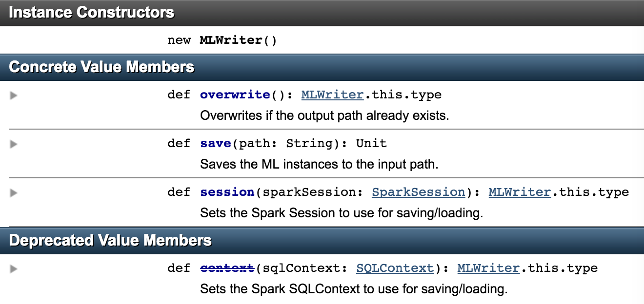Viewport: 644px width, 304px height.
Task: Open MLWriter return type link for context
Action: click(x=488, y=268)
